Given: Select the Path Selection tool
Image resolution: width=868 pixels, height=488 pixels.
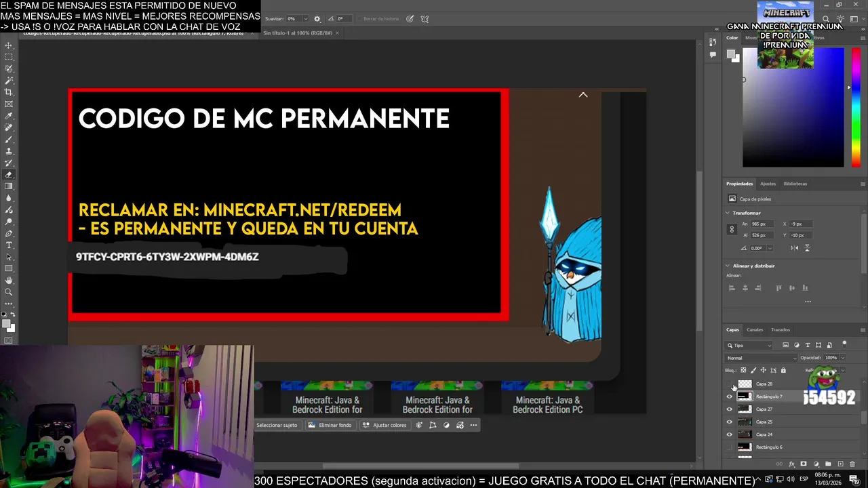Looking at the screenshot, I should (9, 257).
